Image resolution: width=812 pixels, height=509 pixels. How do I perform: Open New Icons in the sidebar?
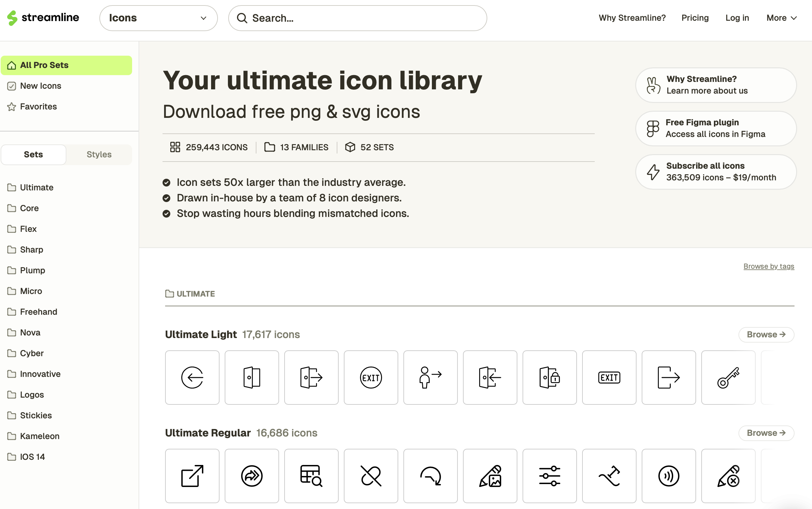40,86
